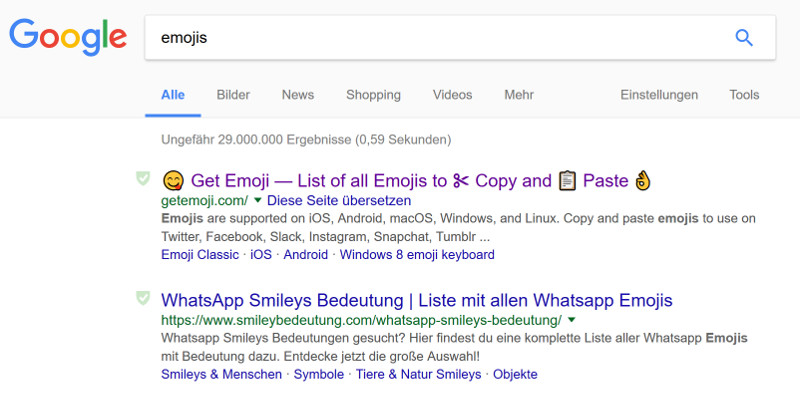Open Smileys & Menschen sitelink
The width and height of the screenshot is (800, 414).
click(221, 374)
